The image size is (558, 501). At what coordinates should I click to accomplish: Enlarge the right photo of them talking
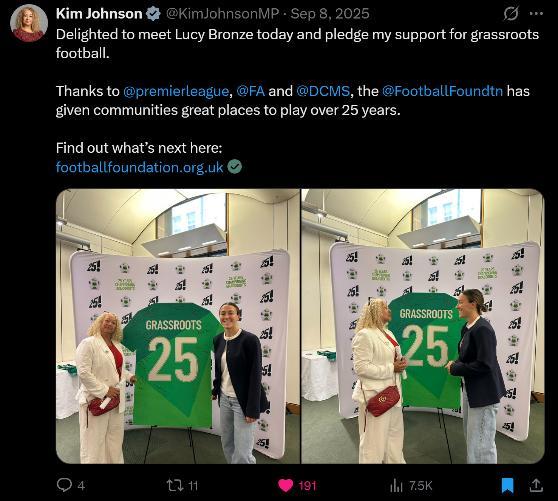(x=423, y=326)
